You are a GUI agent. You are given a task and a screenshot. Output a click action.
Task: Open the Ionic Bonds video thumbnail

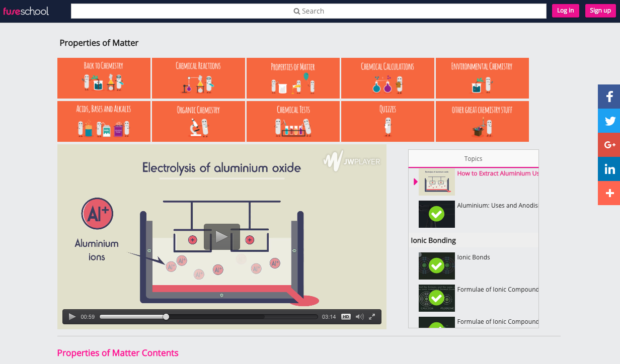click(436, 265)
